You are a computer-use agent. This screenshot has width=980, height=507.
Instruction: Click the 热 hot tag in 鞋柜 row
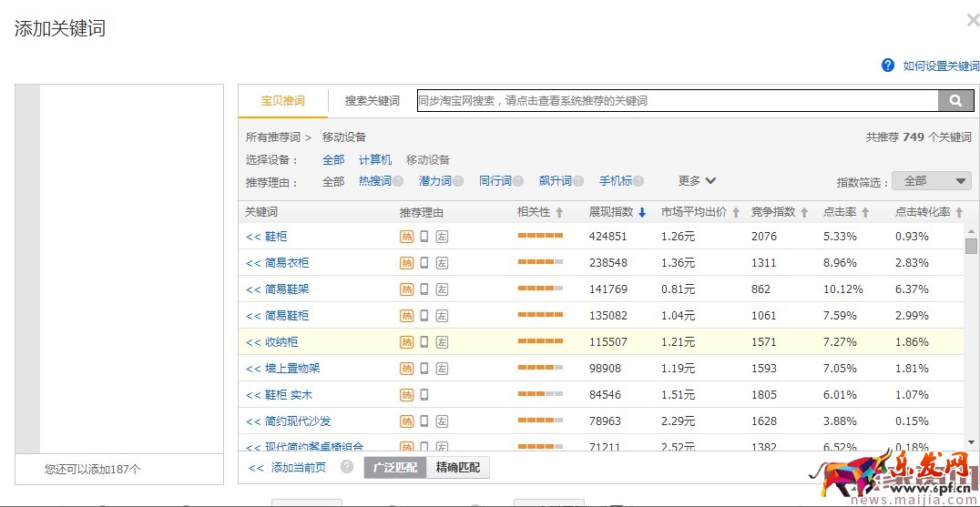click(x=406, y=237)
